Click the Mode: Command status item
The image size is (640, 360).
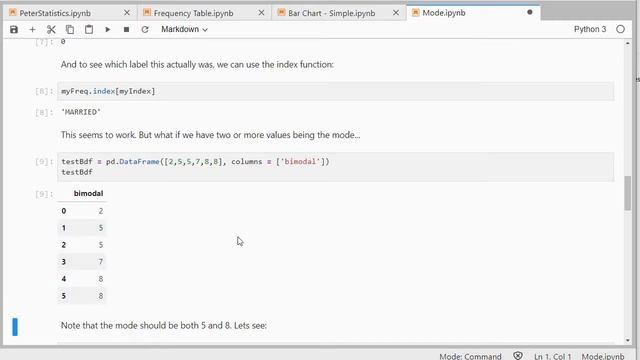pyautogui.click(x=470, y=356)
